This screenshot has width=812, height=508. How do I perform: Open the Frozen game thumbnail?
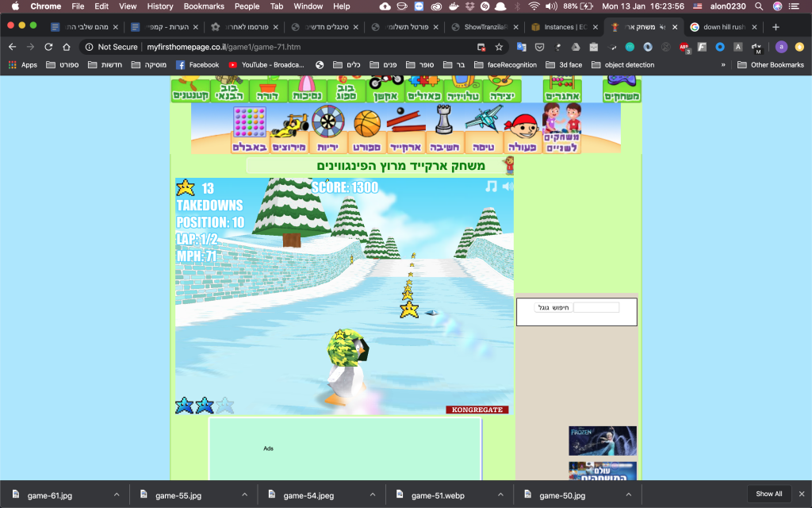(603, 441)
